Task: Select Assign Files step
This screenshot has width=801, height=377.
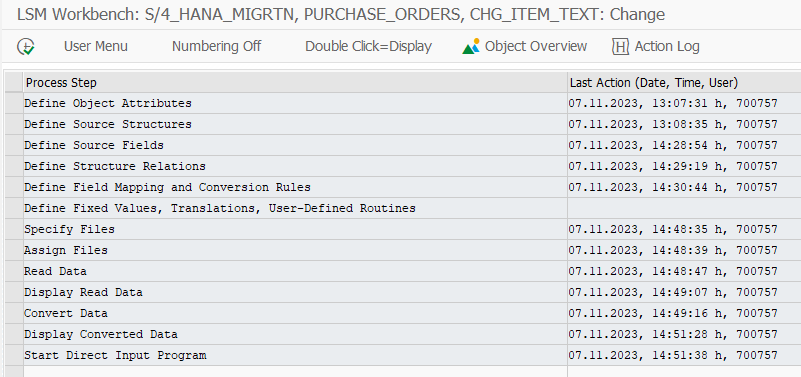Action: tap(66, 250)
